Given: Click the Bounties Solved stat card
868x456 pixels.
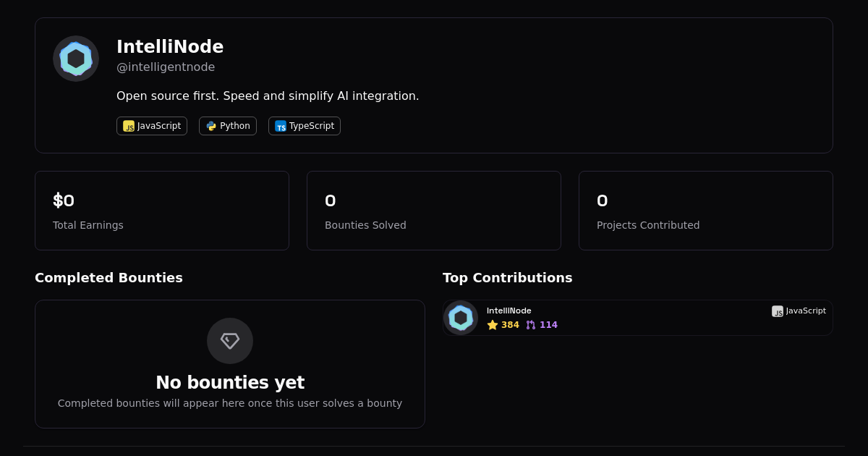Looking at the screenshot, I should (434, 211).
